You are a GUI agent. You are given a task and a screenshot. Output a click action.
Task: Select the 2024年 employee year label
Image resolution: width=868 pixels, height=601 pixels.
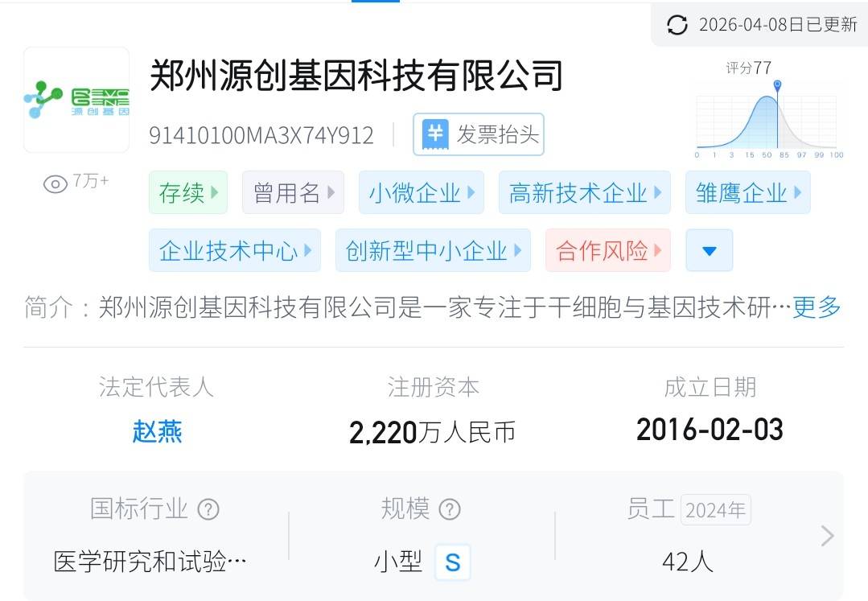coord(715,510)
